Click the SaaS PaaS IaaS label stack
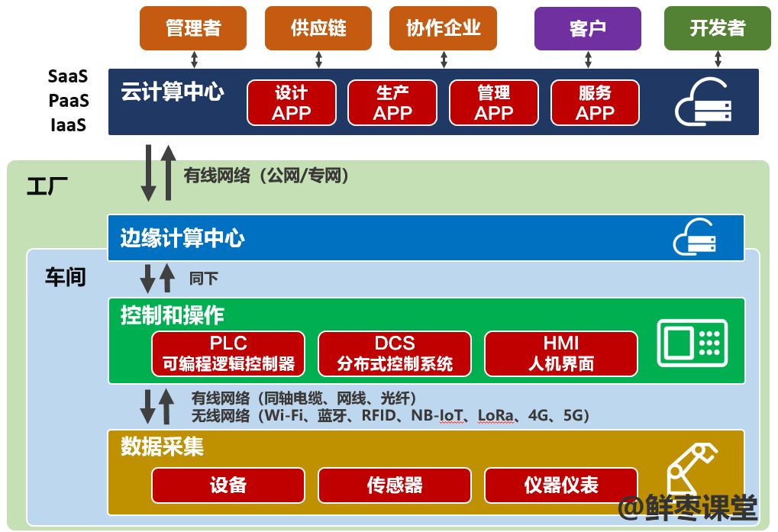 pos(67,100)
